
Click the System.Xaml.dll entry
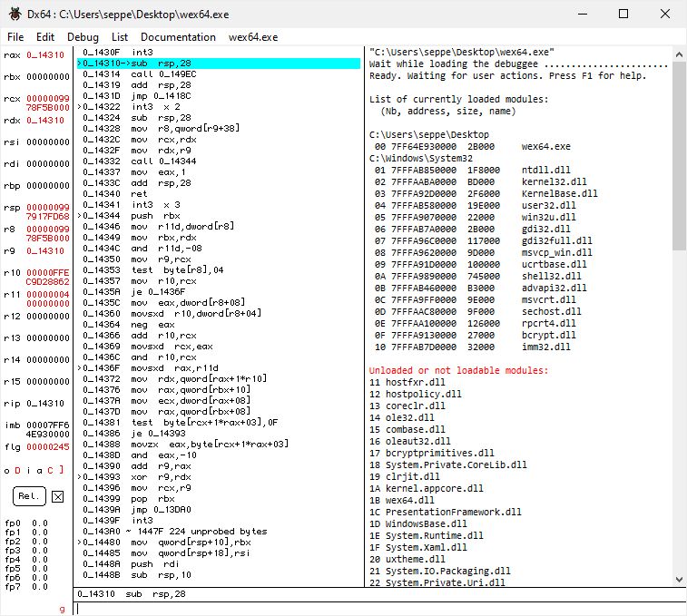[x=418, y=548]
